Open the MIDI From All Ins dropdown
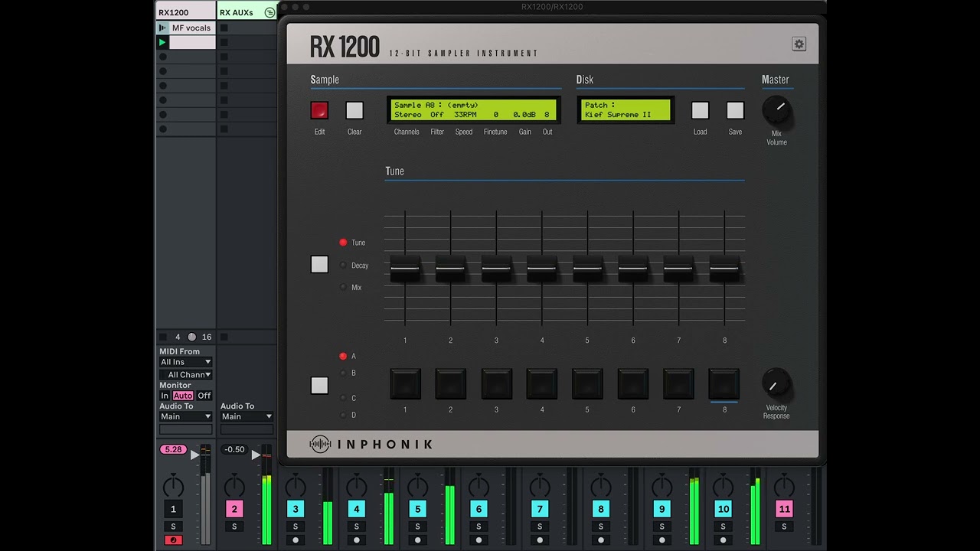 click(185, 362)
